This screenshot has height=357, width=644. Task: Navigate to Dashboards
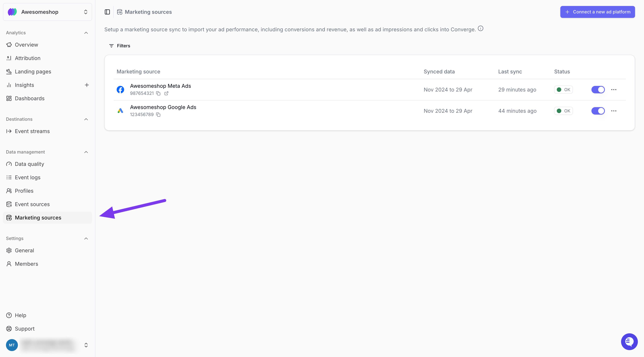[x=48, y=99]
